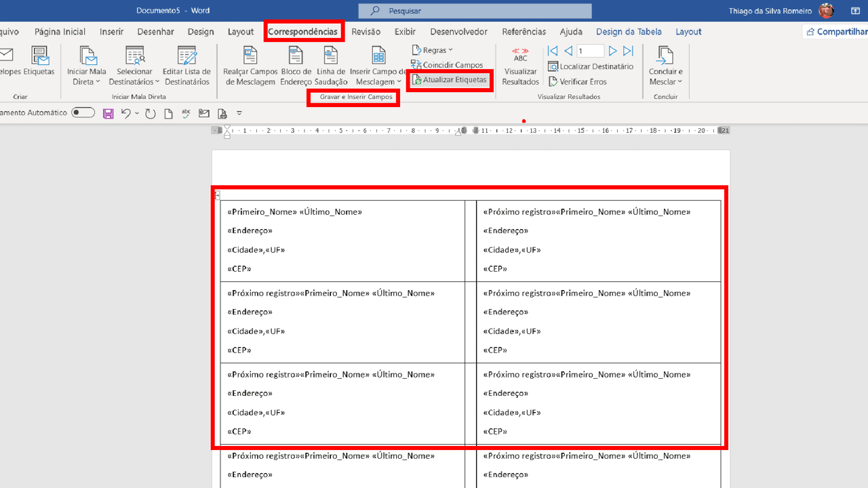Switch to the Página Inicial tab

pos(60,32)
